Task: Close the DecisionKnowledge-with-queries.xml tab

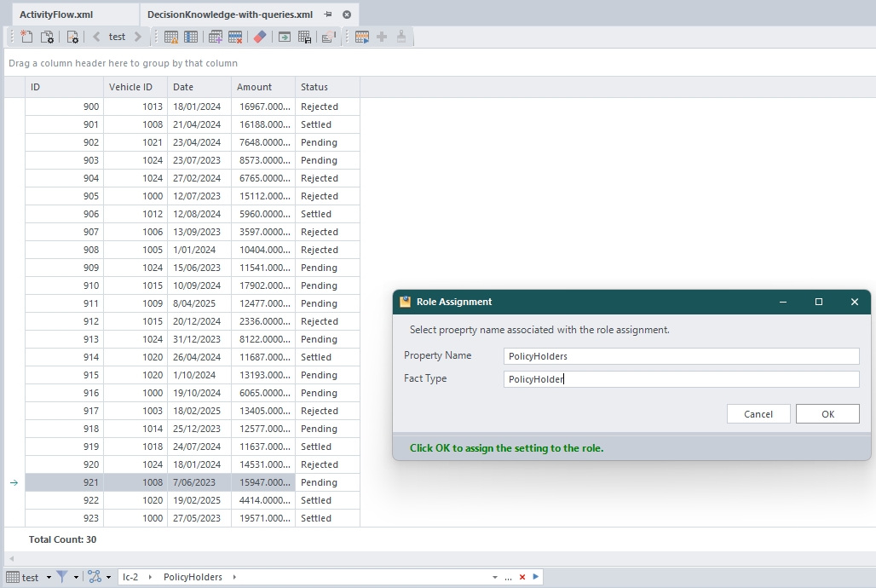Action: click(347, 14)
